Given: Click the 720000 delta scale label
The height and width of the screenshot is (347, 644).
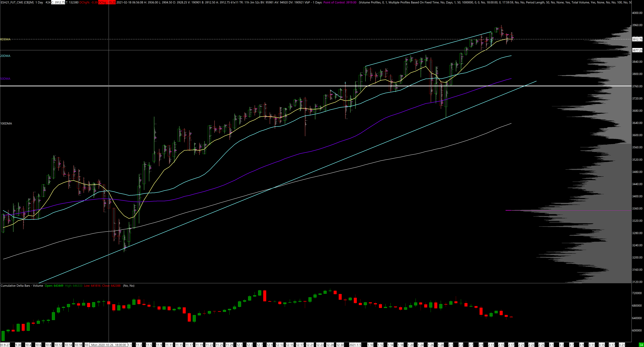Looking at the screenshot, I should pos(637,293).
